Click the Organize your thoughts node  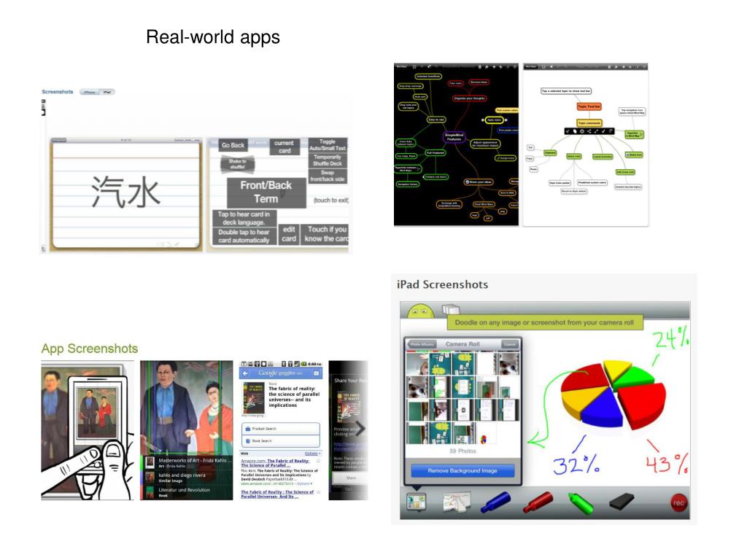coord(469,98)
